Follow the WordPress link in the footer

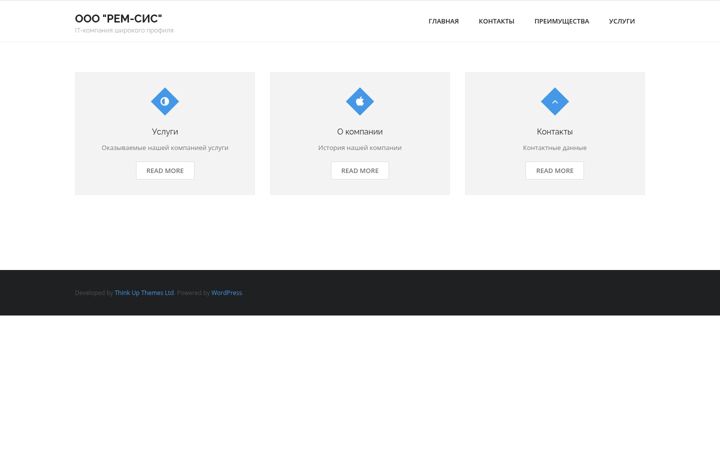226,292
